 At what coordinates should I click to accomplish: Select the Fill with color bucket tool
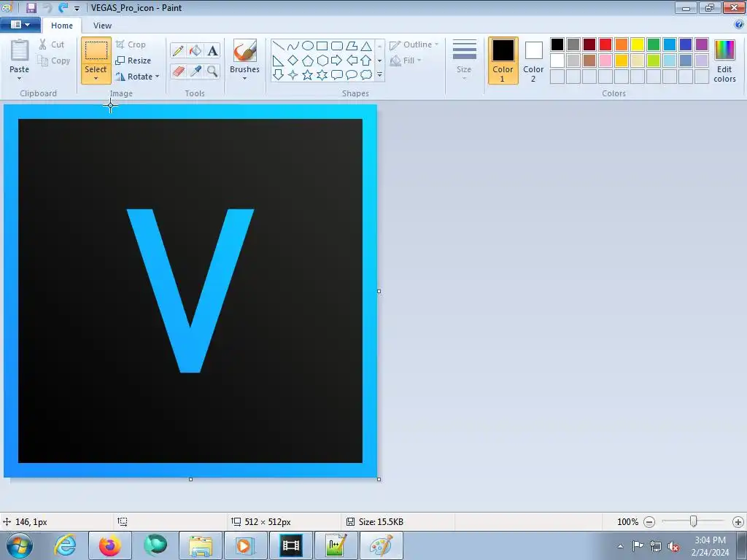(196, 50)
